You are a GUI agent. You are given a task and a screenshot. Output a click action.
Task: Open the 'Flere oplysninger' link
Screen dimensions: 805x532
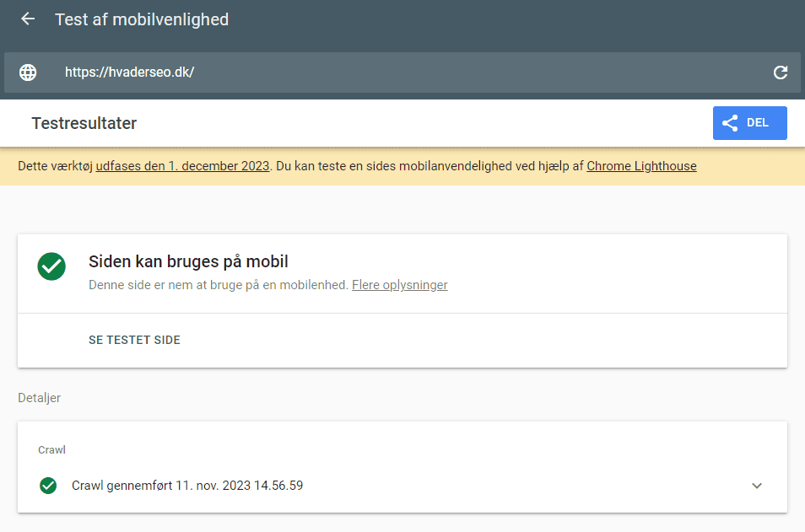tap(399, 285)
